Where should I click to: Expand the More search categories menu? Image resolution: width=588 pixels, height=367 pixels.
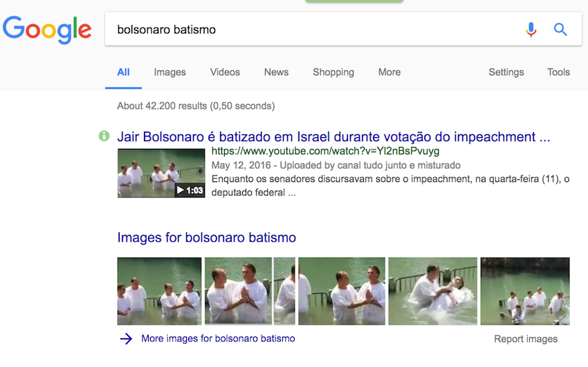(x=389, y=72)
